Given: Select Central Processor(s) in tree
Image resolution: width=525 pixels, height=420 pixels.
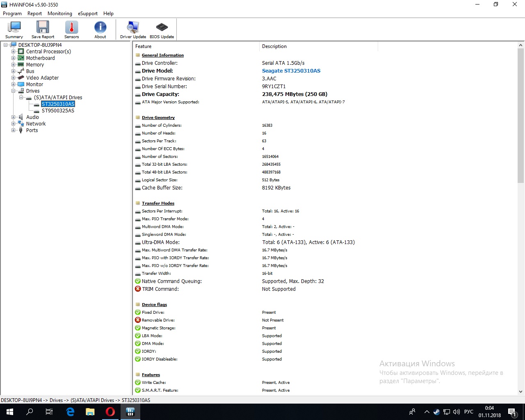Looking at the screenshot, I should pyautogui.click(x=48, y=52).
